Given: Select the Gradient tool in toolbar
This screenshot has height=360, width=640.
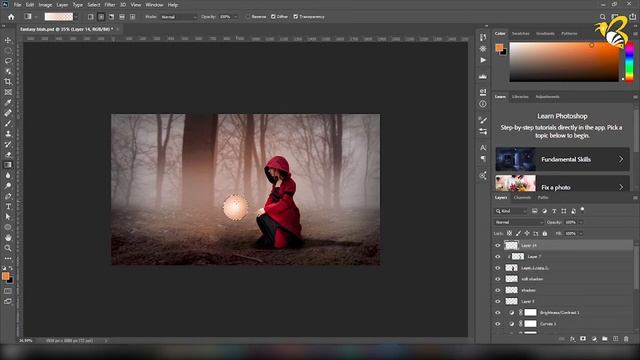Looking at the screenshot, I should (8, 165).
